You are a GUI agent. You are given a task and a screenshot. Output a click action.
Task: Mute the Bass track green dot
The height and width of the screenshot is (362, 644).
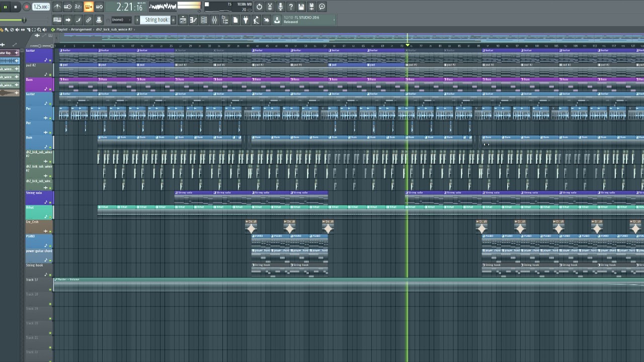tap(50, 89)
